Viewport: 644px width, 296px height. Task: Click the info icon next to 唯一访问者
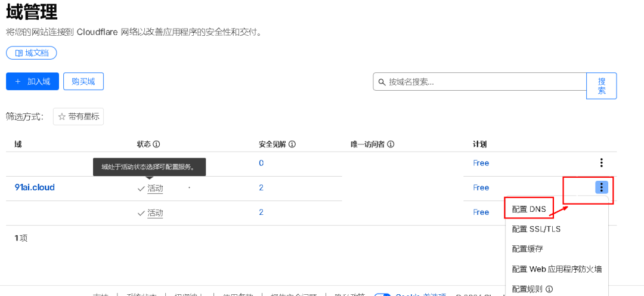[x=391, y=144]
